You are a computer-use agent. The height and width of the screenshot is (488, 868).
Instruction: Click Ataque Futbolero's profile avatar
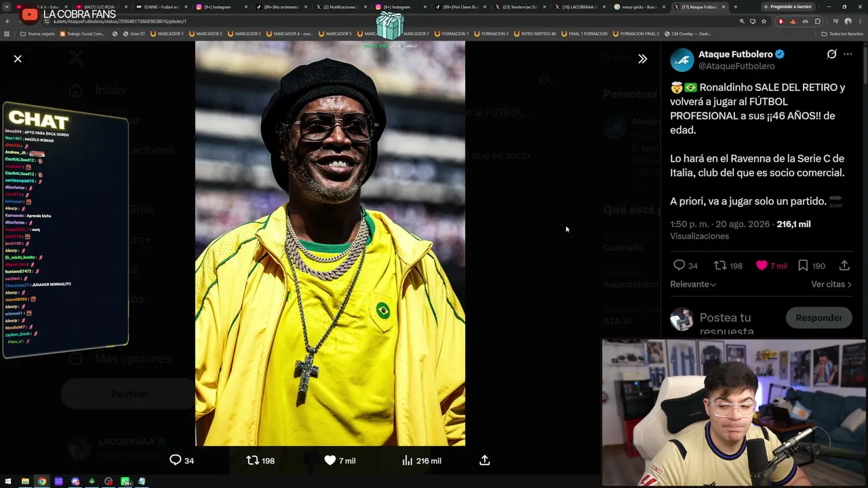click(682, 60)
